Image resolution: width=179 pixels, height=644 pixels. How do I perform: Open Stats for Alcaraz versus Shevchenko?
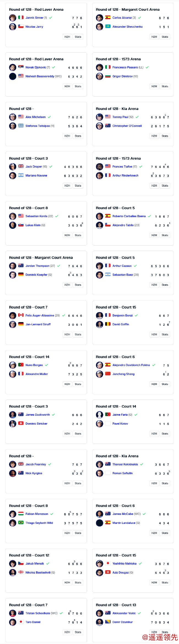[x=165, y=37]
